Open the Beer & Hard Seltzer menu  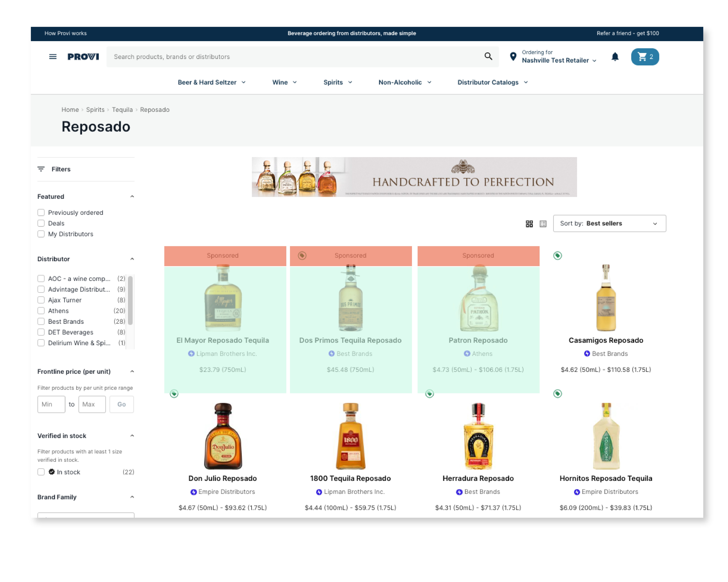coord(212,82)
